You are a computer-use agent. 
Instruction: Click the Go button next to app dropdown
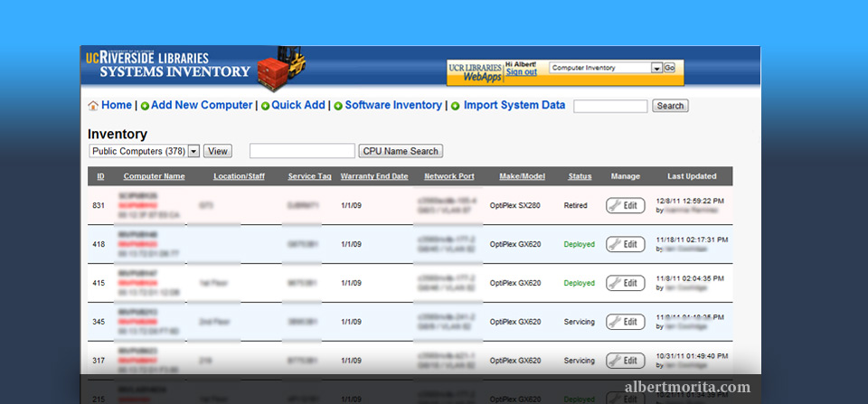670,68
